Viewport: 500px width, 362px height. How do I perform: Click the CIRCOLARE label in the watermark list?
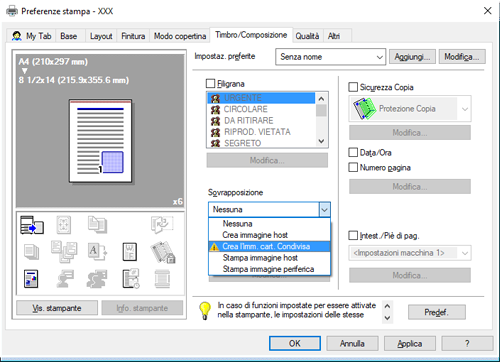coord(246,109)
